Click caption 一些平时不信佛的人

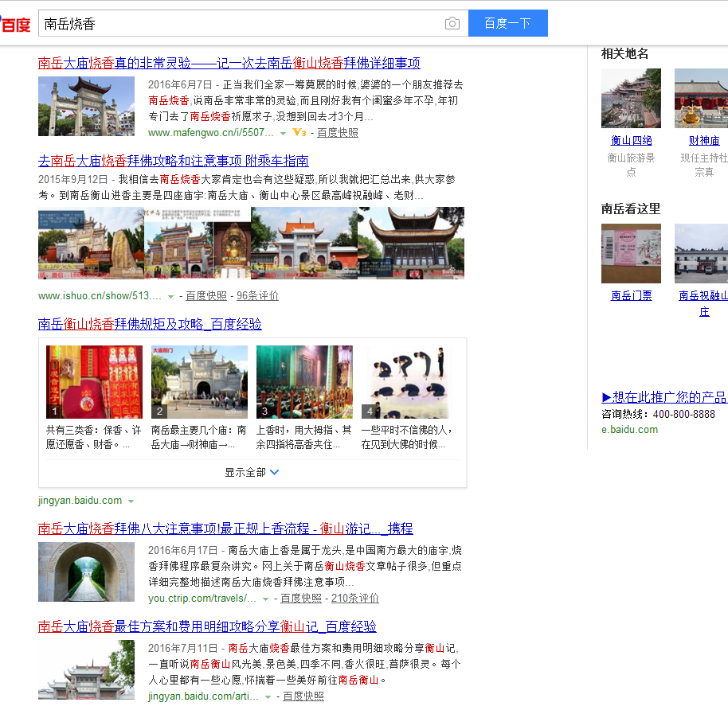pos(407,437)
